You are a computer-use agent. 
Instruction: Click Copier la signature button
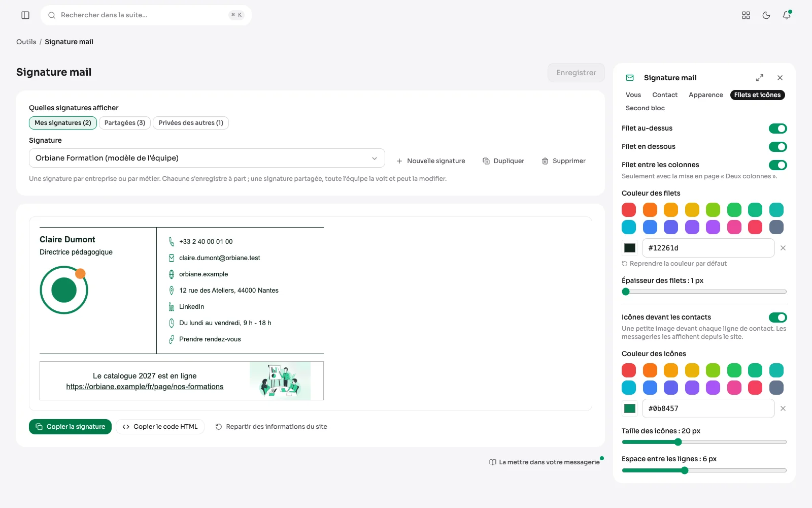(70, 427)
